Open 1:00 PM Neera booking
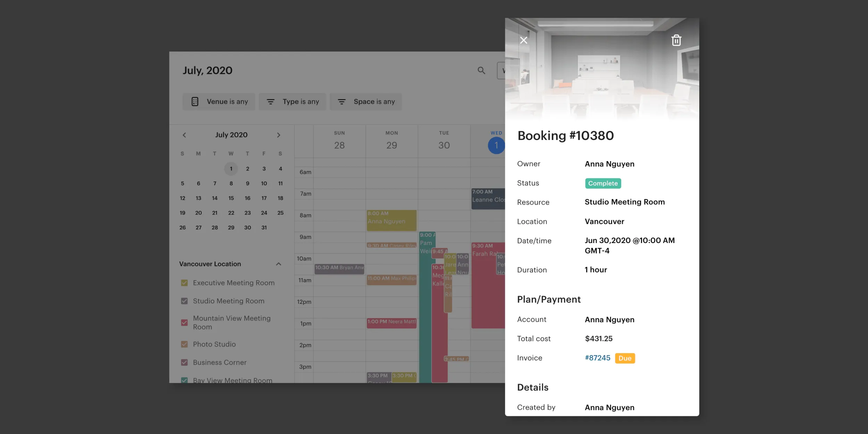Image resolution: width=868 pixels, height=434 pixels. pos(392,323)
